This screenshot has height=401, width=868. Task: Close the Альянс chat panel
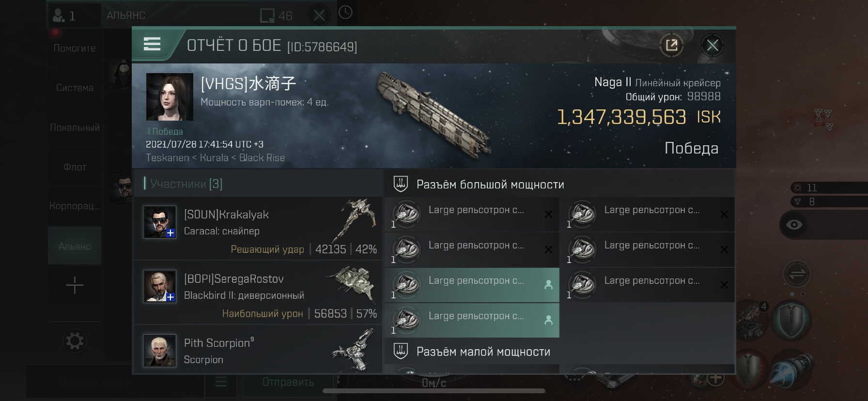319,15
